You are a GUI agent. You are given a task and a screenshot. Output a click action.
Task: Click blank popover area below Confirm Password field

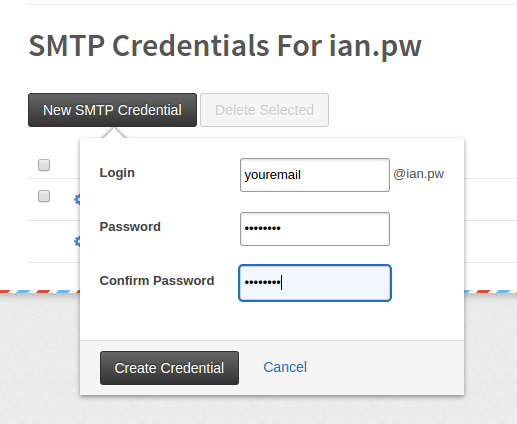coord(272,321)
